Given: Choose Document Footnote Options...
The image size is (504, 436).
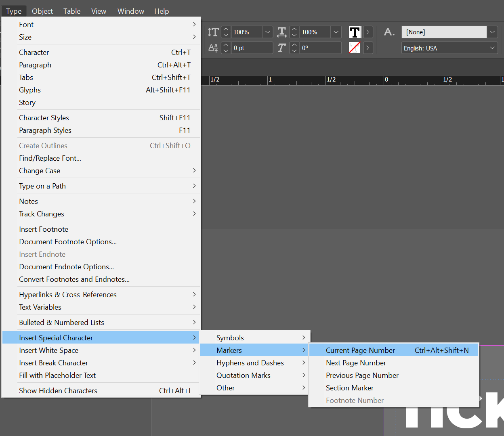Looking at the screenshot, I should (x=101, y=241).
